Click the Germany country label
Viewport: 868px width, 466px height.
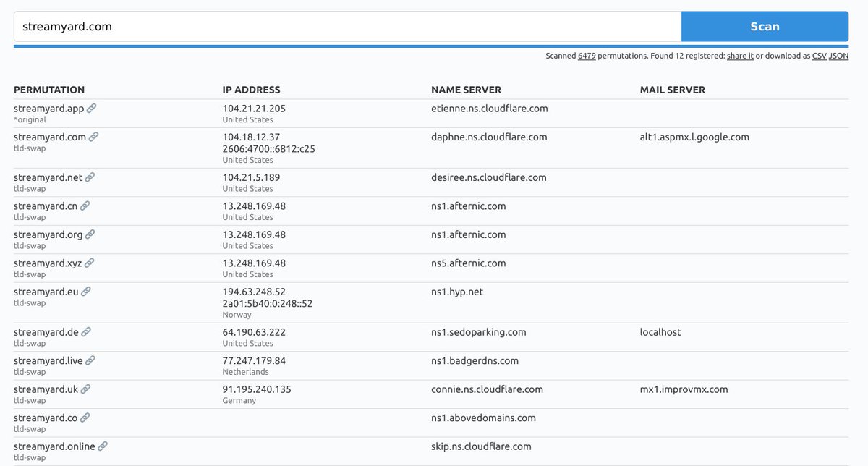point(239,401)
